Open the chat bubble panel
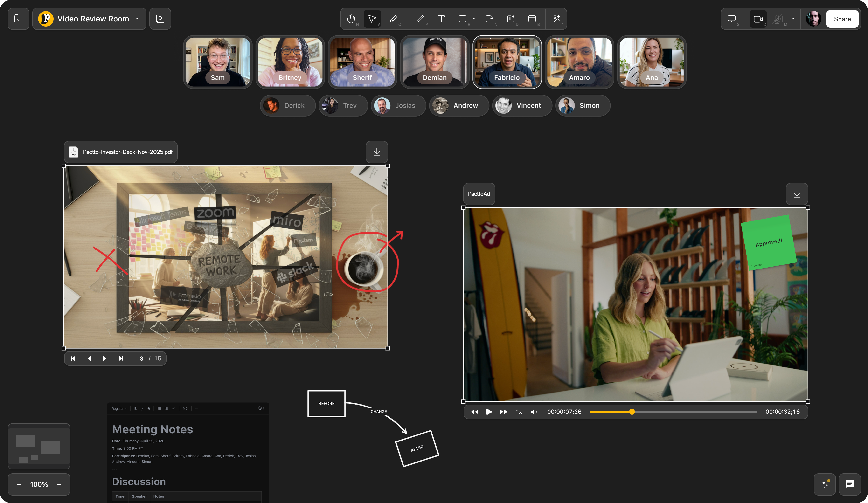 (850, 484)
